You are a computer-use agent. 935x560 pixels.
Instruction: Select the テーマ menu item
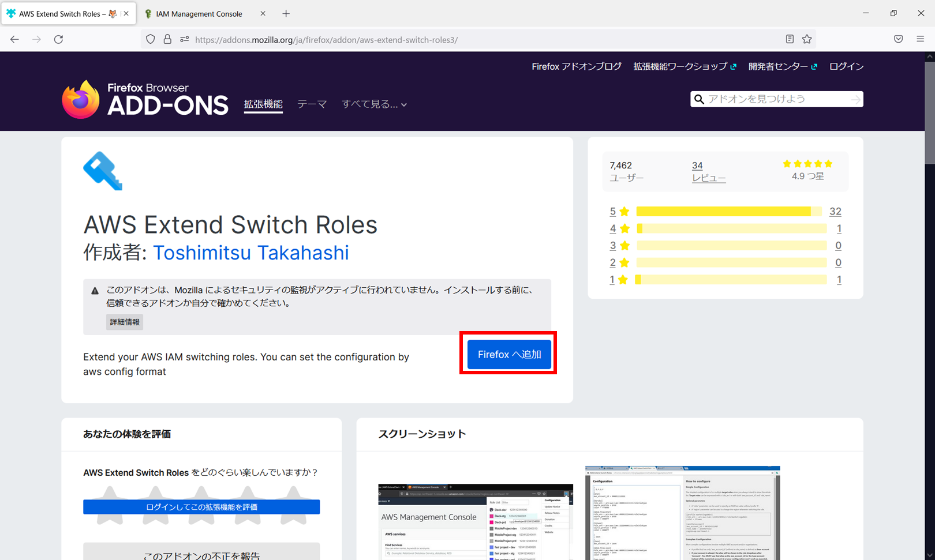pos(311,104)
